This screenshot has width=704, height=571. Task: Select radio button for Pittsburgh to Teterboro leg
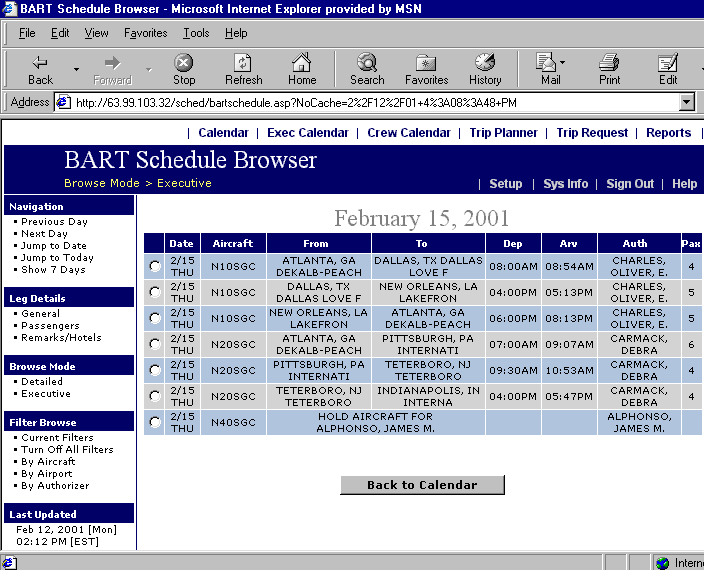[154, 370]
